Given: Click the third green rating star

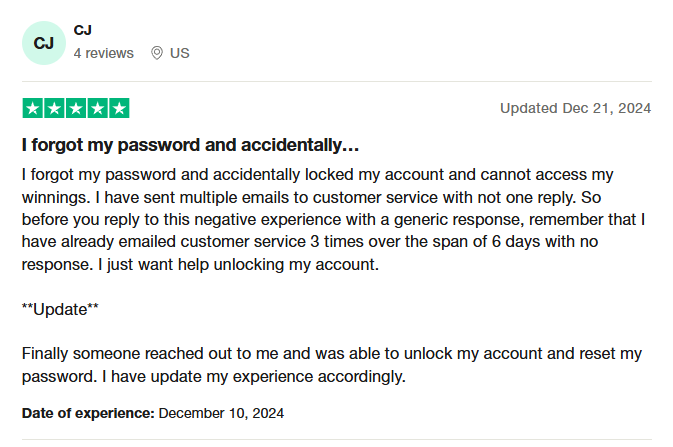Looking at the screenshot, I should pos(76,108).
